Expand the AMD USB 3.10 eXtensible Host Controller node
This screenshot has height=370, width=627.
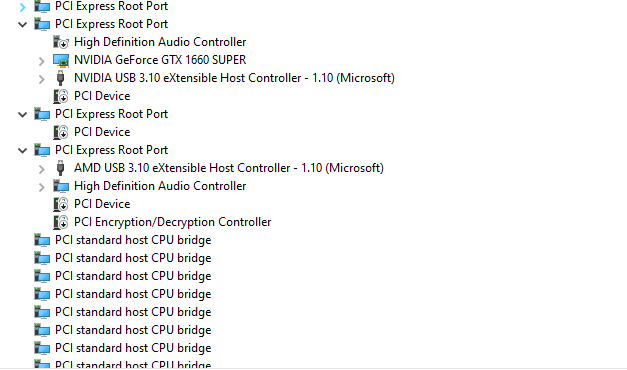coord(42,169)
